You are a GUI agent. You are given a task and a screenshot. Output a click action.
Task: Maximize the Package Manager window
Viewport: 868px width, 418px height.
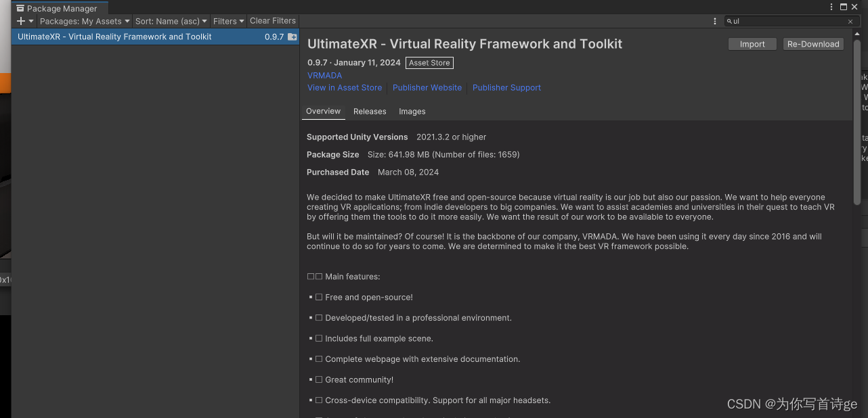844,7
